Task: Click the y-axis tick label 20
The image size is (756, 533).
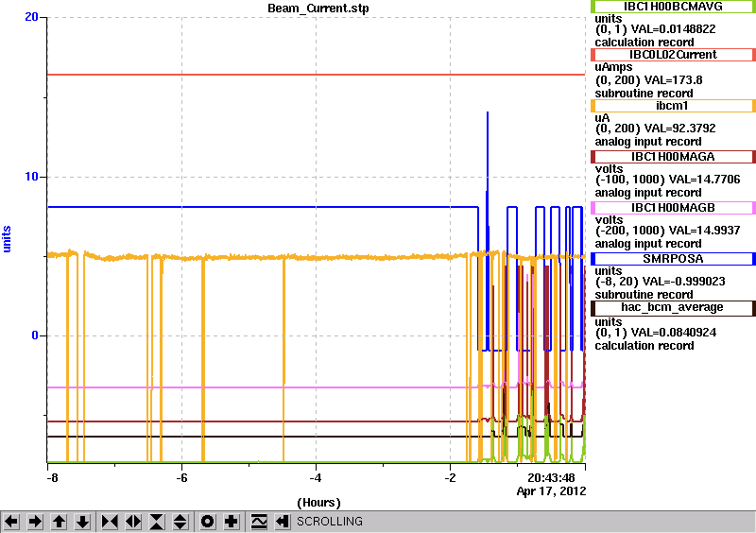Action: (31, 17)
